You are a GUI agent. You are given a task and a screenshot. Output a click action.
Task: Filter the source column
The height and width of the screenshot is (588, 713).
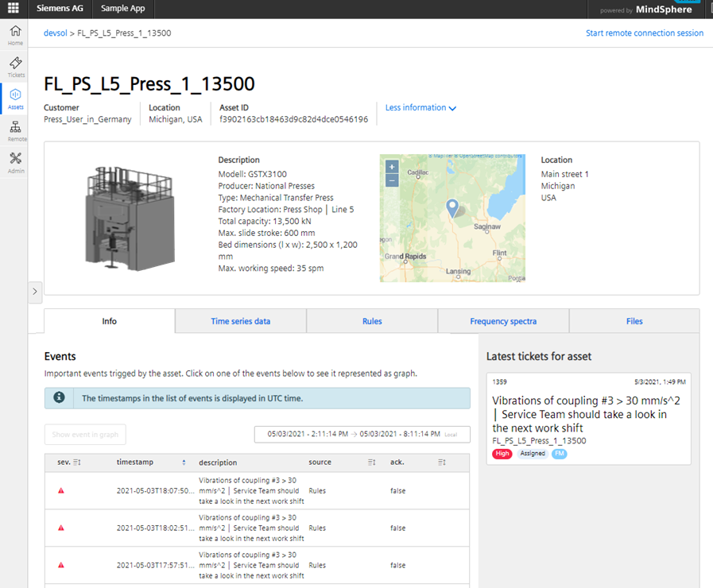(371, 462)
